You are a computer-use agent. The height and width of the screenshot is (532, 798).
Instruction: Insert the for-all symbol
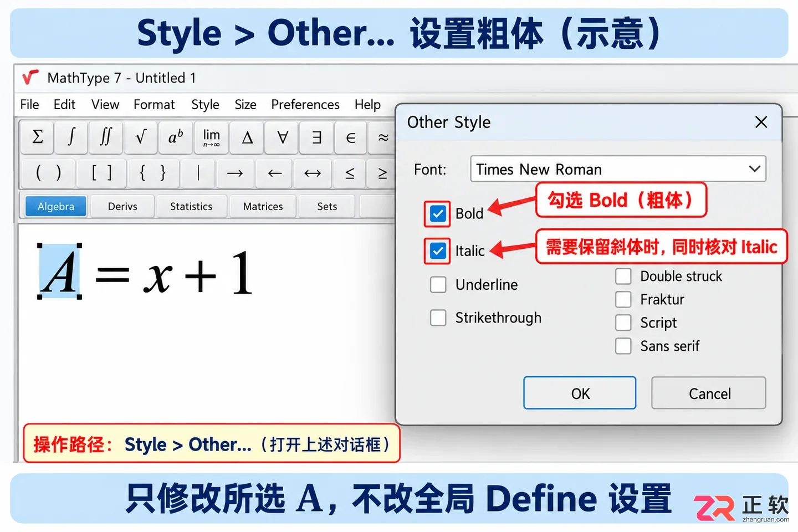pyautogui.click(x=282, y=137)
